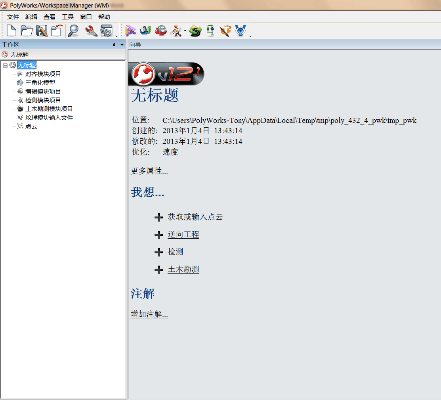Expand the 检测 plus sign

159,252
